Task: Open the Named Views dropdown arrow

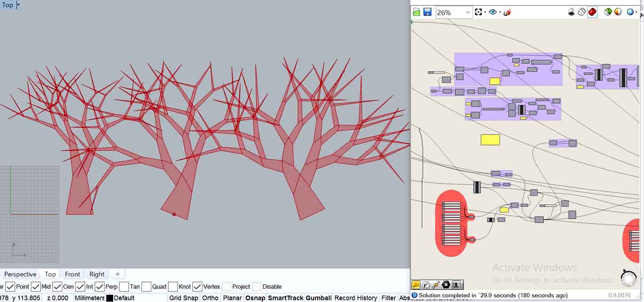Action: pyautogui.click(x=499, y=12)
